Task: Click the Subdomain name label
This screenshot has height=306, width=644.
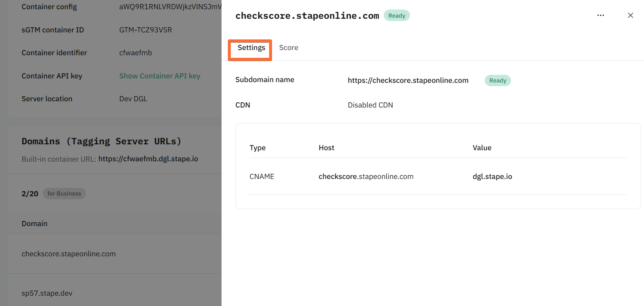Action: [265, 80]
